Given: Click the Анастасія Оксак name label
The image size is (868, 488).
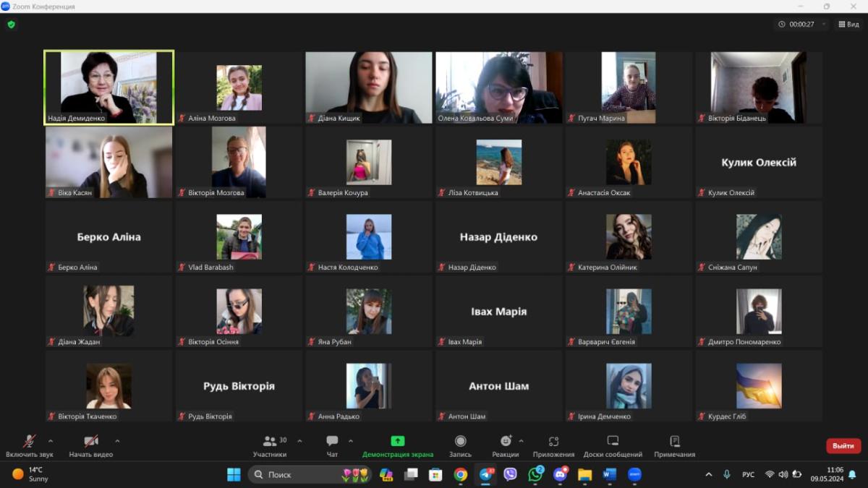Looking at the screenshot, I should click(604, 193).
